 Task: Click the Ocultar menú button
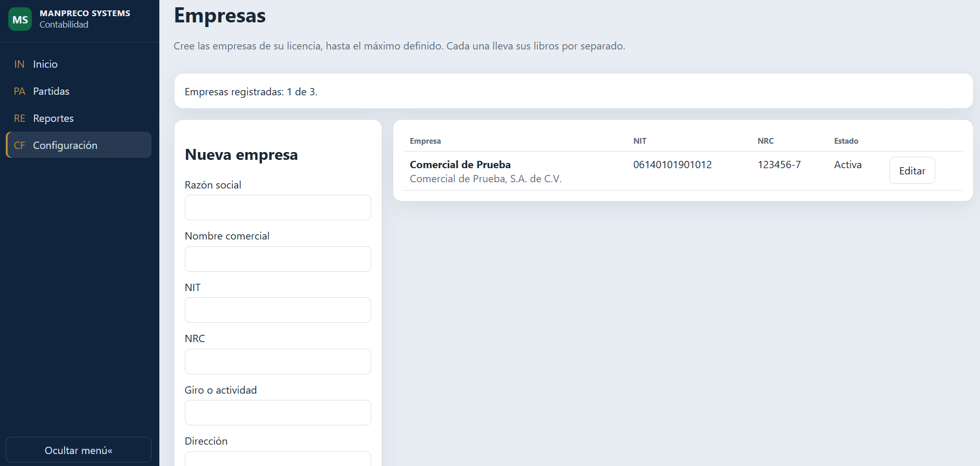tap(79, 450)
